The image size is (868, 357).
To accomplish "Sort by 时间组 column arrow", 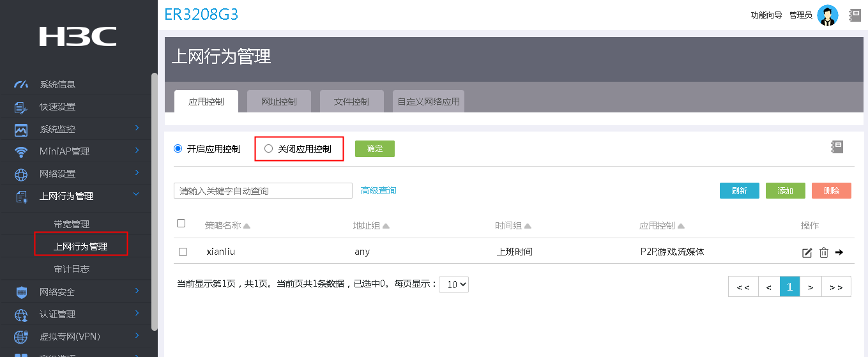I will pyautogui.click(x=528, y=226).
